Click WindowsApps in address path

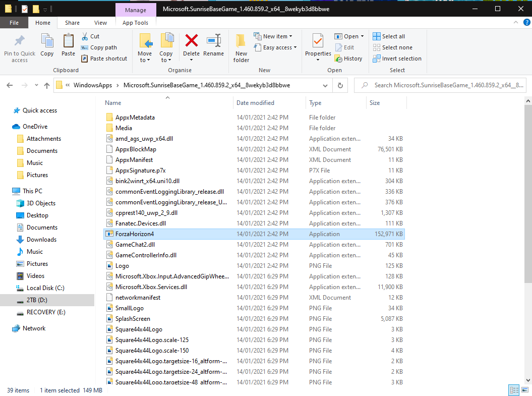[x=93, y=85]
